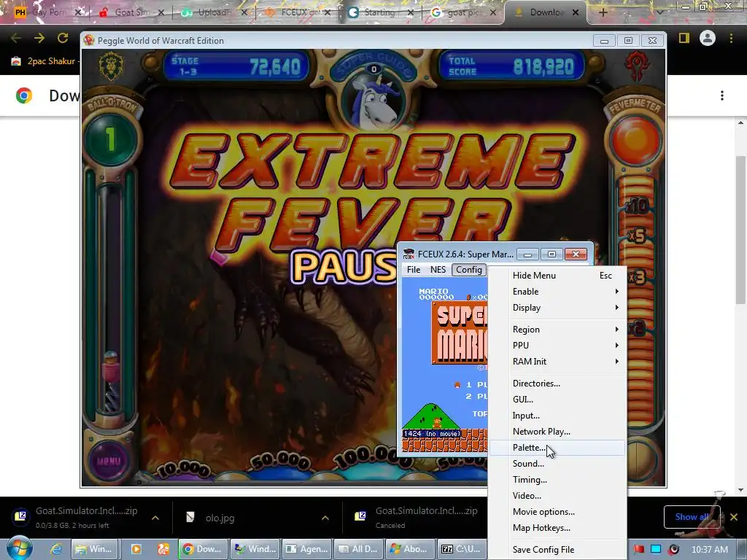Viewport: 747px width, 560px height.
Task: Open Map Hotkeys... dialog
Action: [x=557, y=528]
